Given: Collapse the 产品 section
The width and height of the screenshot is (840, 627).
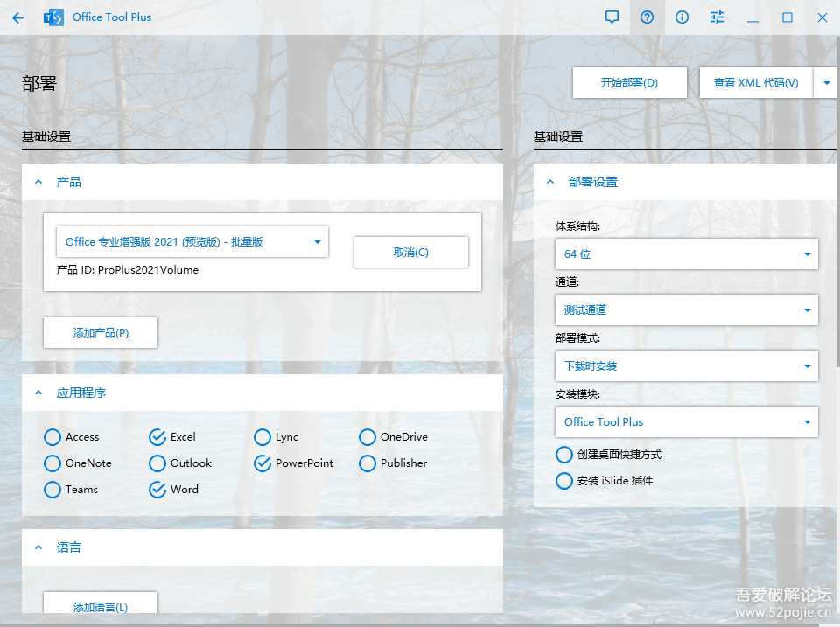Looking at the screenshot, I should point(38,182).
